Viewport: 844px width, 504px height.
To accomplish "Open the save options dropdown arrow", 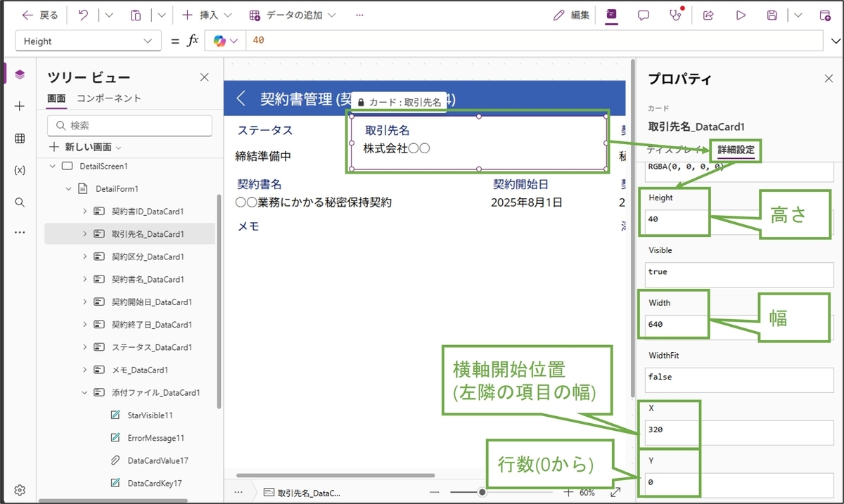I will tap(798, 15).
